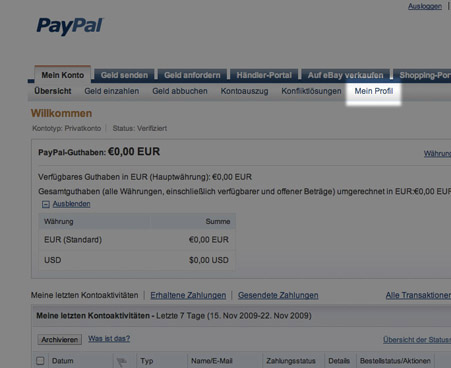Open the Mein Konto tab

63,75
